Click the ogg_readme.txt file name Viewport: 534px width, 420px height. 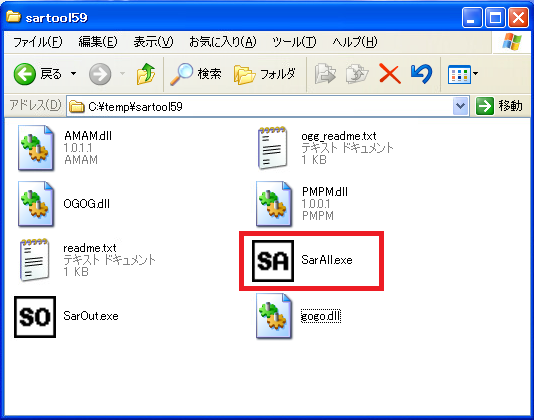339,136
